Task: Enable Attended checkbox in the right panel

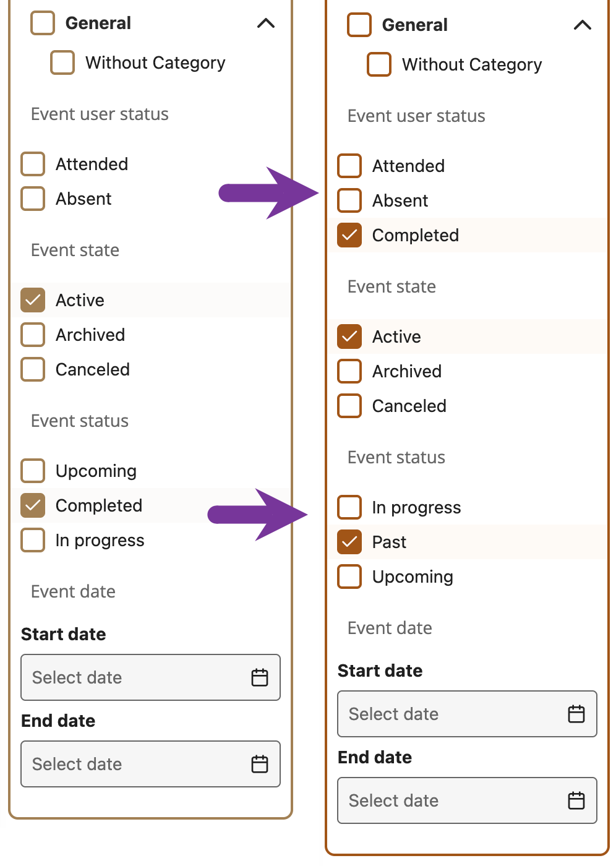Action: (x=349, y=166)
